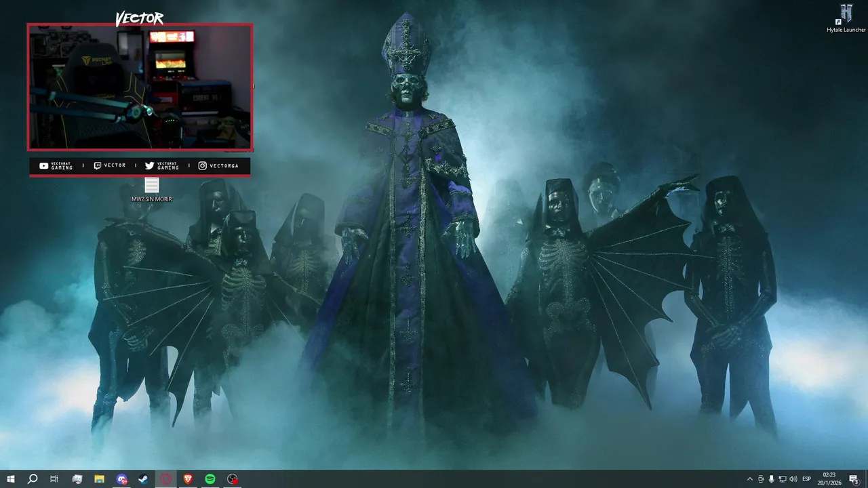
Task: Open the volume speaker tray icon
Action: (793, 479)
